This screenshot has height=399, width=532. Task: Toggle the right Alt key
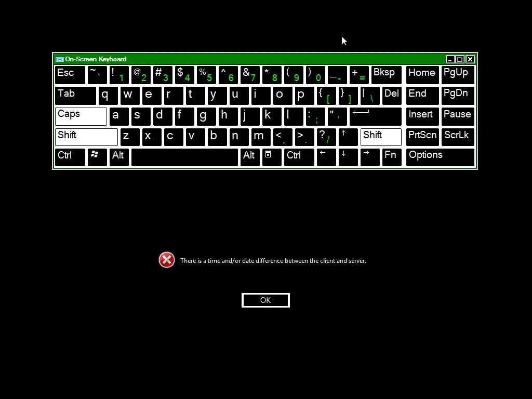tap(250, 157)
